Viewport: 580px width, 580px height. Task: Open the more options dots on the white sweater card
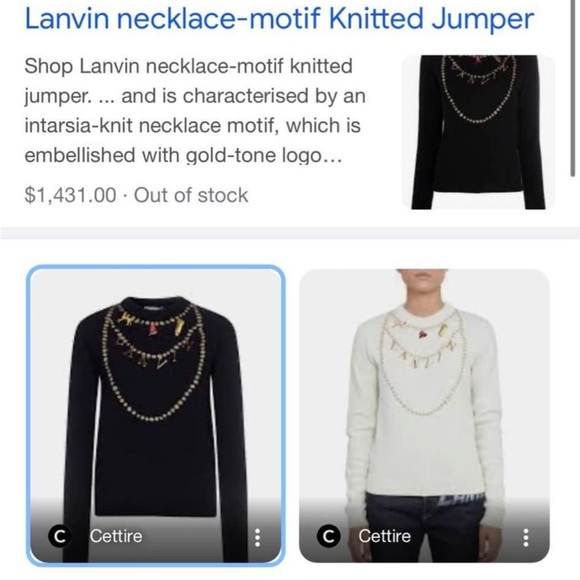tap(526, 537)
